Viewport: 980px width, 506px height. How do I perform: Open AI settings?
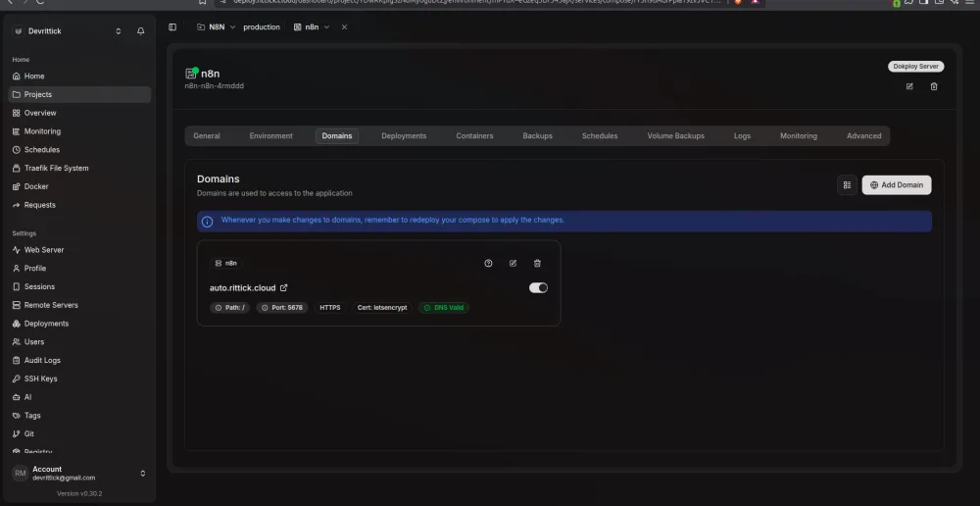click(x=79, y=397)
